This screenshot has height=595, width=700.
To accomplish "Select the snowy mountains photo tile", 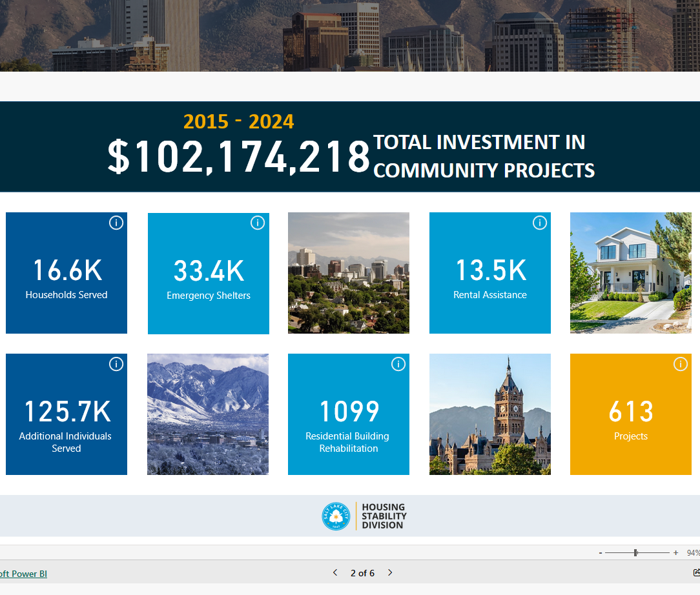I will click(x=208, y=414).
